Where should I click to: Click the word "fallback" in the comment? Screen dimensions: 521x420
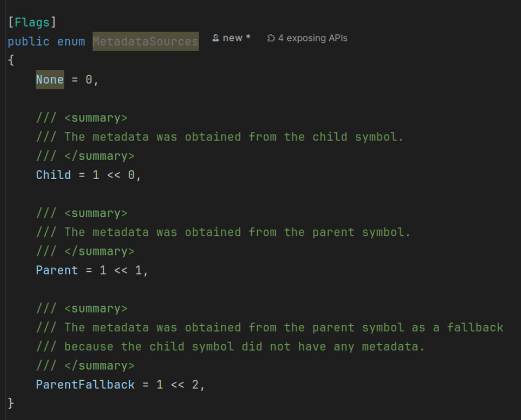(x=475, y=327)
